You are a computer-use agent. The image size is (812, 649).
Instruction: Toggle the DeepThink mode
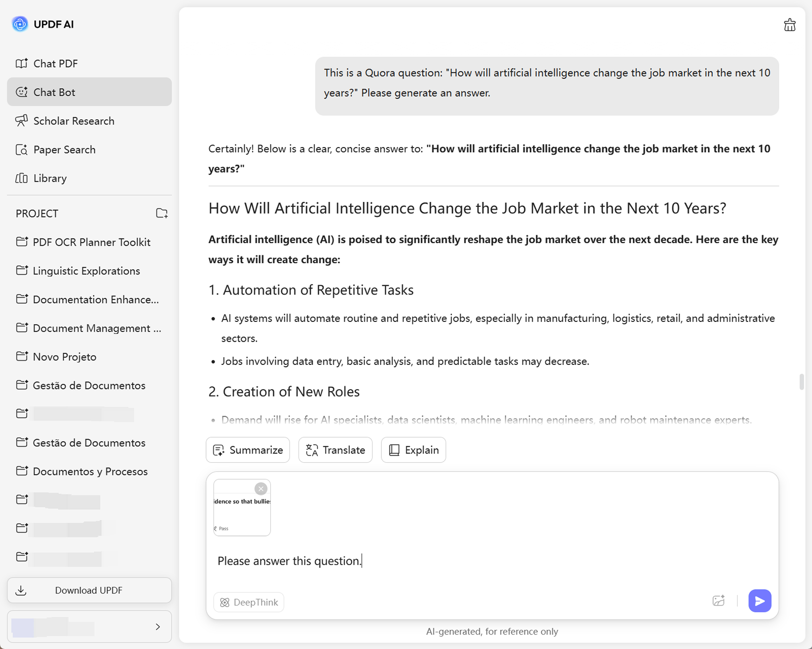pos(249,602)
